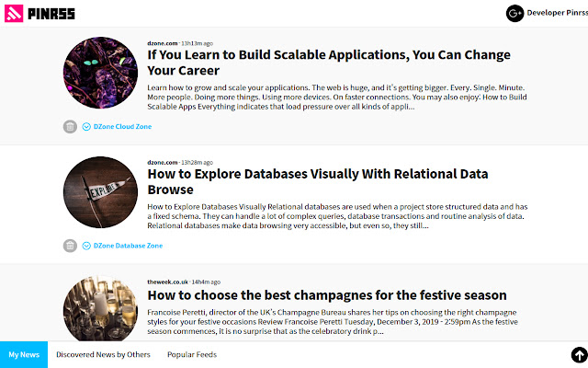Screen dimensions: 588x368
Task: Open Discovered News by Others tab
Action: (x=103, y=354)
